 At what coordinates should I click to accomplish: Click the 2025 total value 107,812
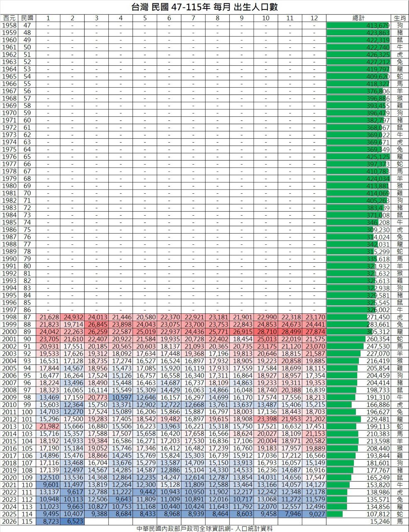click(x=378, y=514)
